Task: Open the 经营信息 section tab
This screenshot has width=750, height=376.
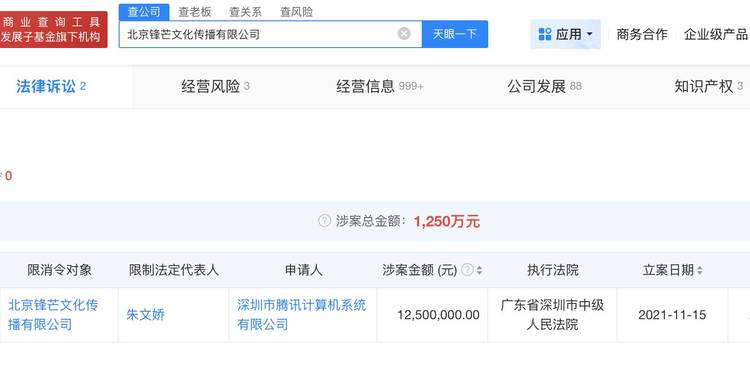Action: coord(380,87)
